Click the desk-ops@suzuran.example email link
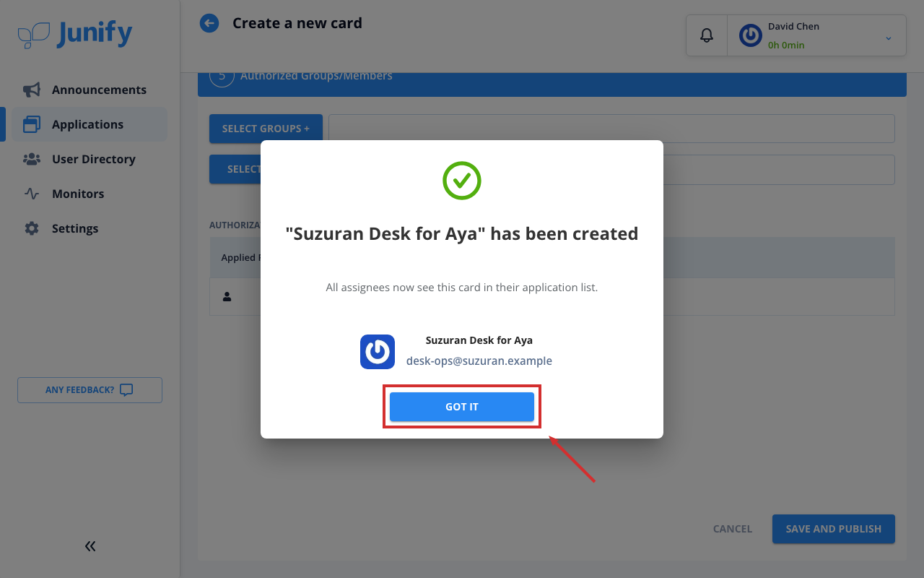 [x=479, y=361]
